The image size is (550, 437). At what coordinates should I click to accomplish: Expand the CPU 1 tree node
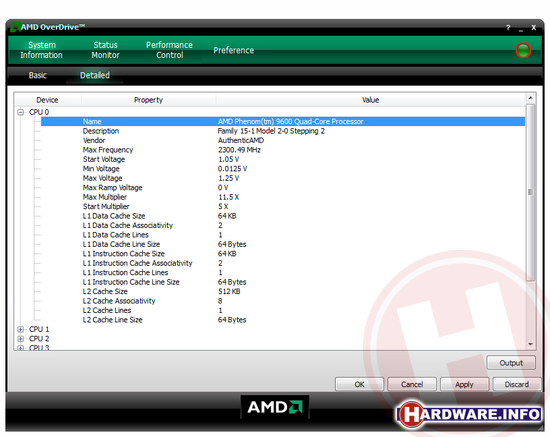point(20,329)
